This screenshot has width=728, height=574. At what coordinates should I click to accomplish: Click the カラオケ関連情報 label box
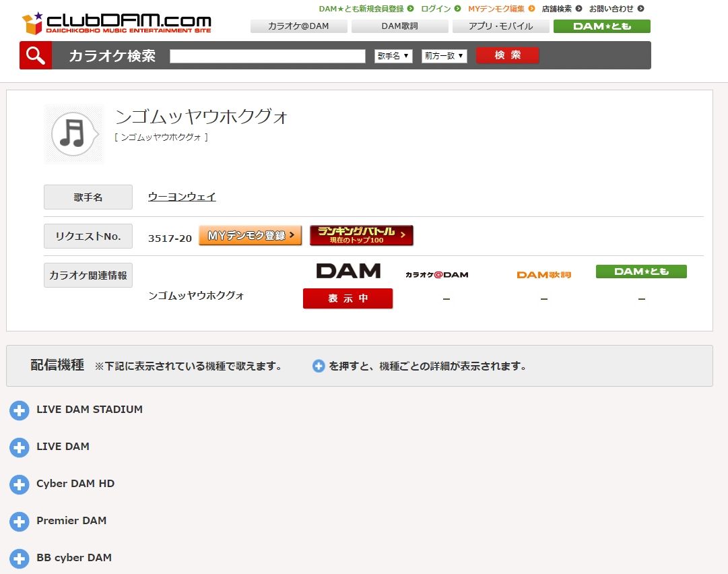pos(88,275)
